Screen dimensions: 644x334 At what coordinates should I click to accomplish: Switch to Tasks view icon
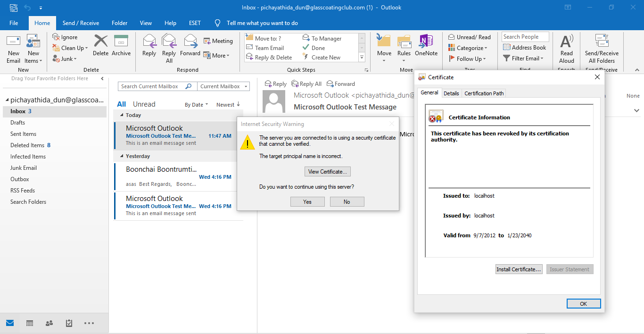pos(69,323)
